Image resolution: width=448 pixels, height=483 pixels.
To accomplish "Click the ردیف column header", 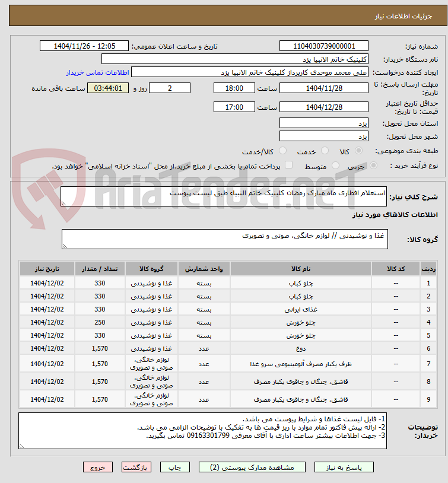I will coord(428,269).
